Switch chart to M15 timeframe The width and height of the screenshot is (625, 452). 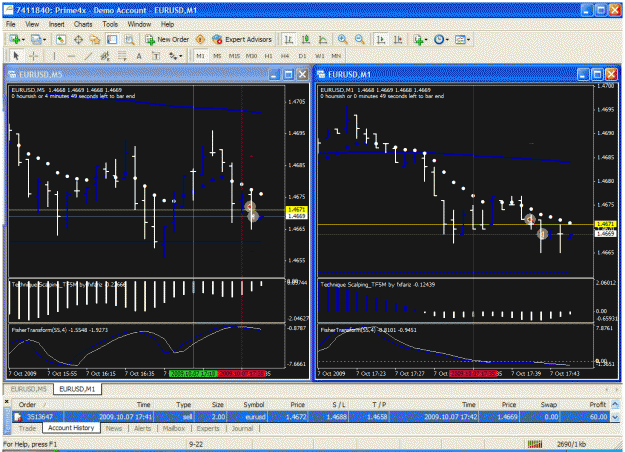(234, 56)
